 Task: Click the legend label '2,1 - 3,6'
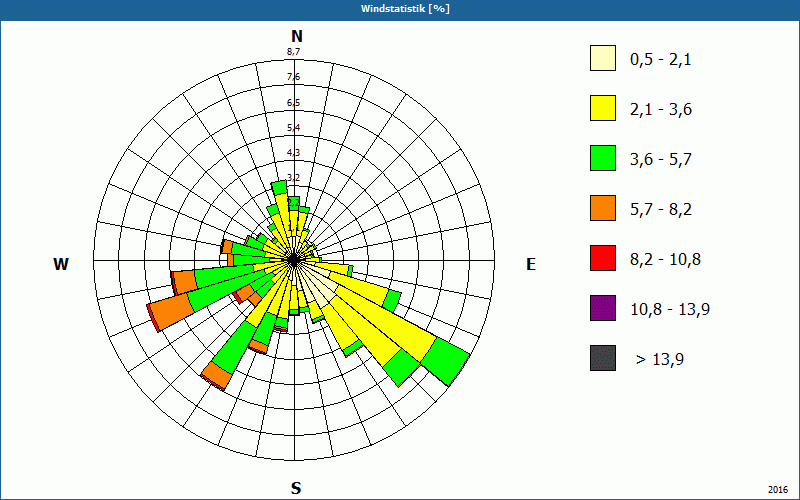(661, 110)
